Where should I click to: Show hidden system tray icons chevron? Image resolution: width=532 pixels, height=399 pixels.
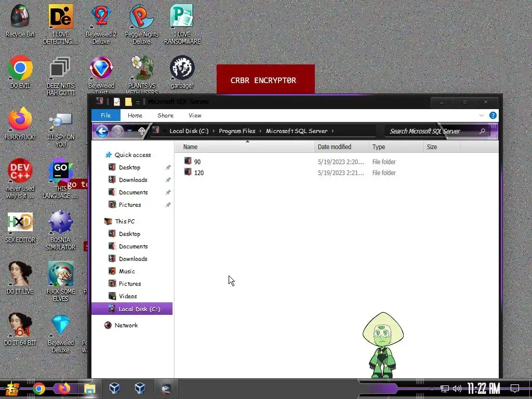coord(432,389)
